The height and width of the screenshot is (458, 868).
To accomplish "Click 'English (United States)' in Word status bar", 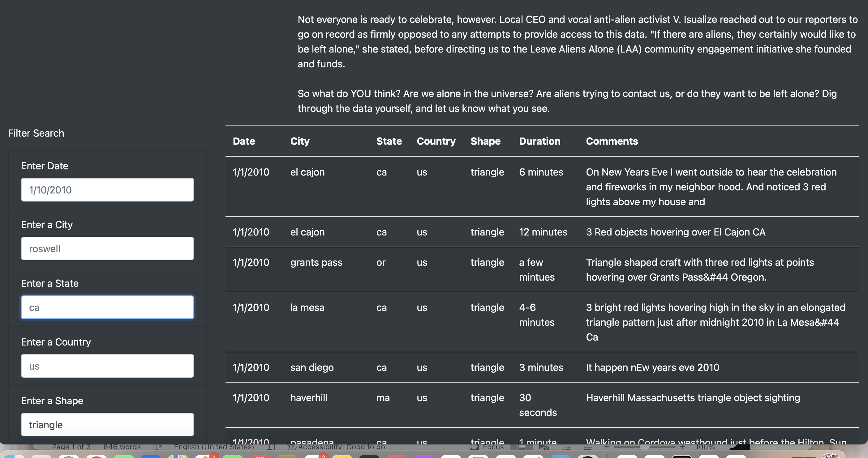I will pyautogui.click(x=214, y=447).
